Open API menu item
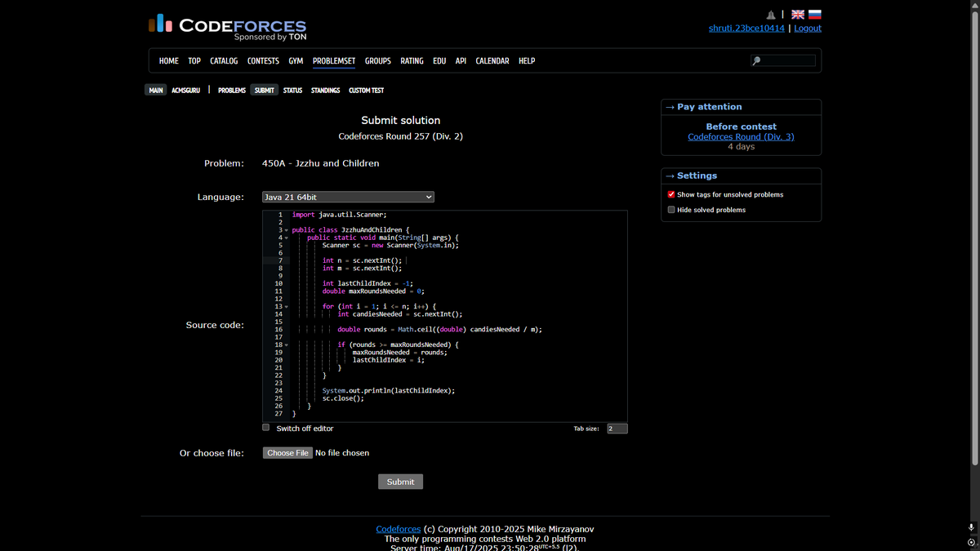Image resolution: width=980 pixels, height=551 pixels. [461, 61]
